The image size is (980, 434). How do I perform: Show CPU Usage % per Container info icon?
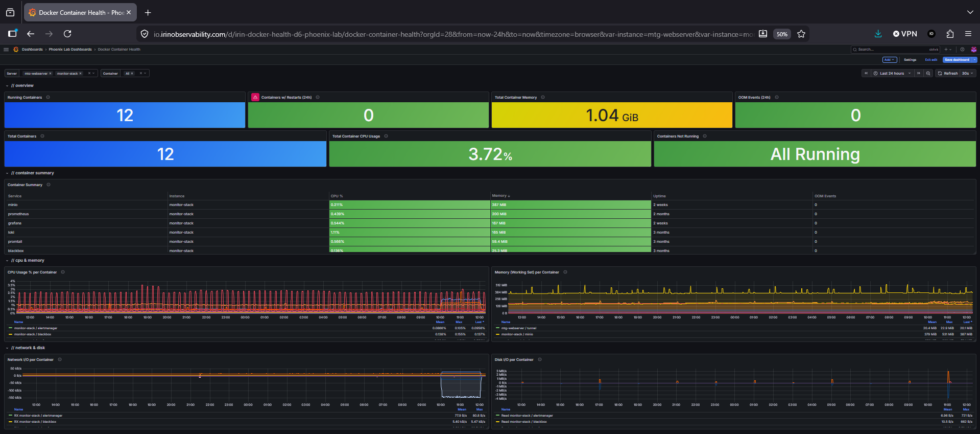63,272
